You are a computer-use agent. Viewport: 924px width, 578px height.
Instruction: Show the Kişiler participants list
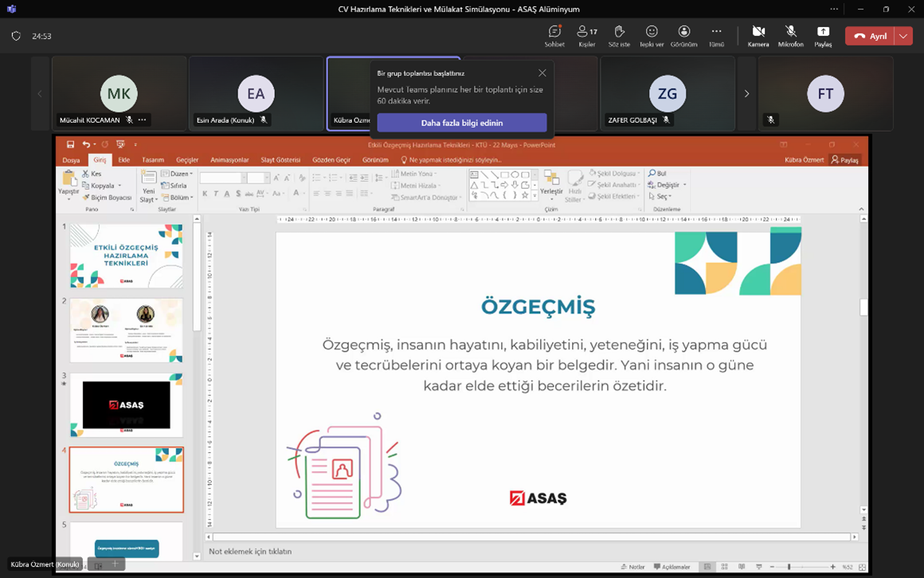[x=587, y=36]
